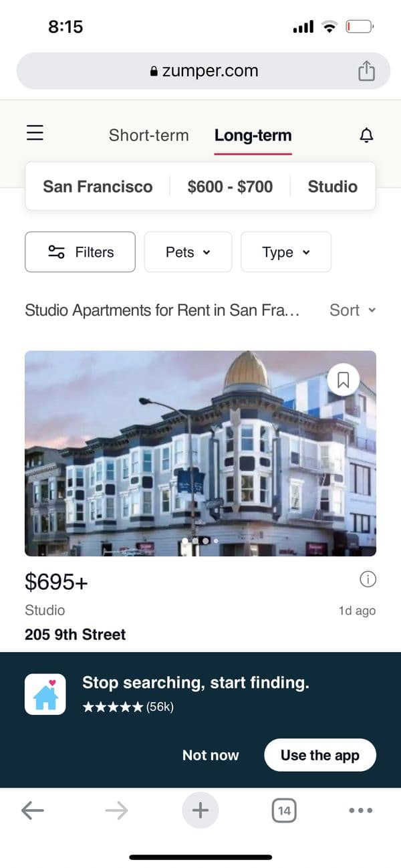Screen dimensions: 401x868
Task: Tap the browser share icon
Action: (x=366, y=71)
